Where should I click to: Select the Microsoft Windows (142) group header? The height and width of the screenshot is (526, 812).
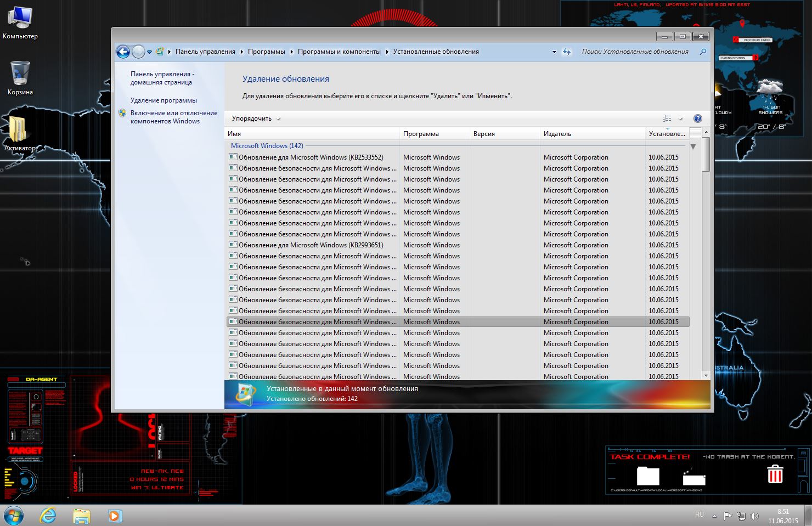[x=267, y=146]
